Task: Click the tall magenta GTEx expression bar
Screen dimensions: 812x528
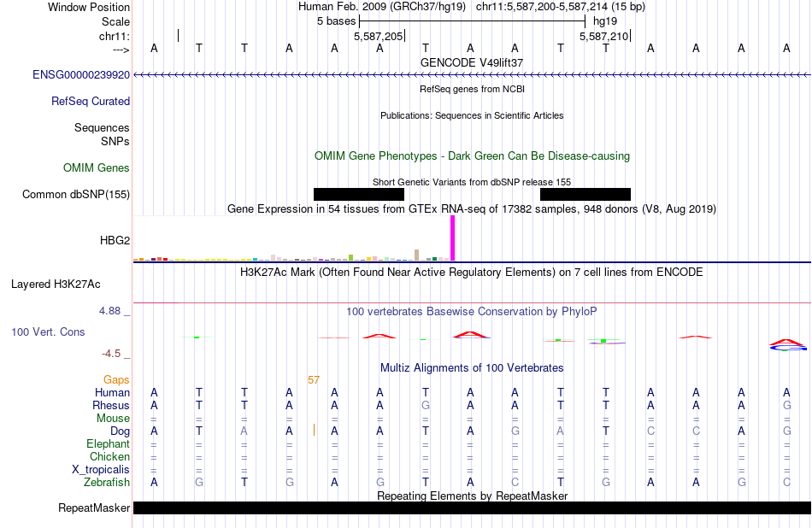Action: point(453,238)
